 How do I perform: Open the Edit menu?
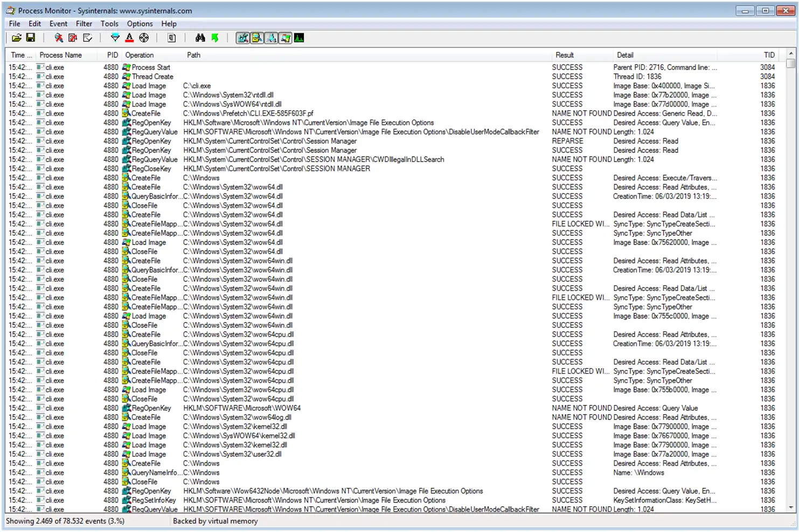(35, 24)
